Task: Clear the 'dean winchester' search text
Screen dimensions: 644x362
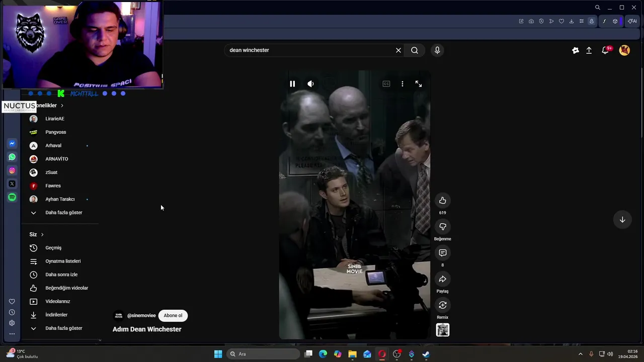Action: coord(398,50)
